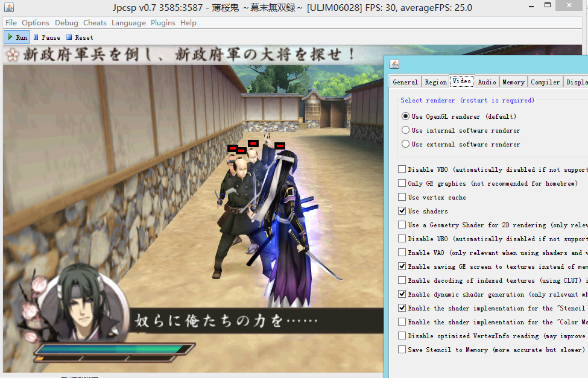
Task: Switch to the Memory tab
Action: tap(513, 82)
